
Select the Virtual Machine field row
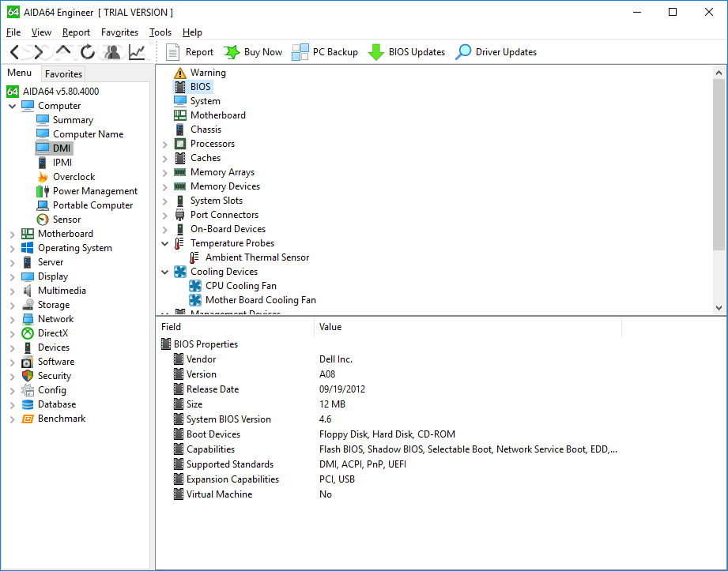(x=219, y=494)
